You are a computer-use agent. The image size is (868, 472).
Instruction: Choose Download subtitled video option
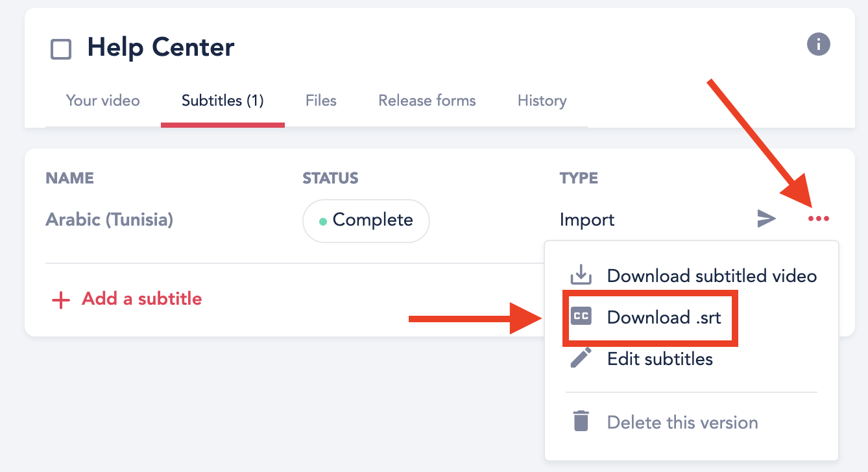click(x=712, y=276)
